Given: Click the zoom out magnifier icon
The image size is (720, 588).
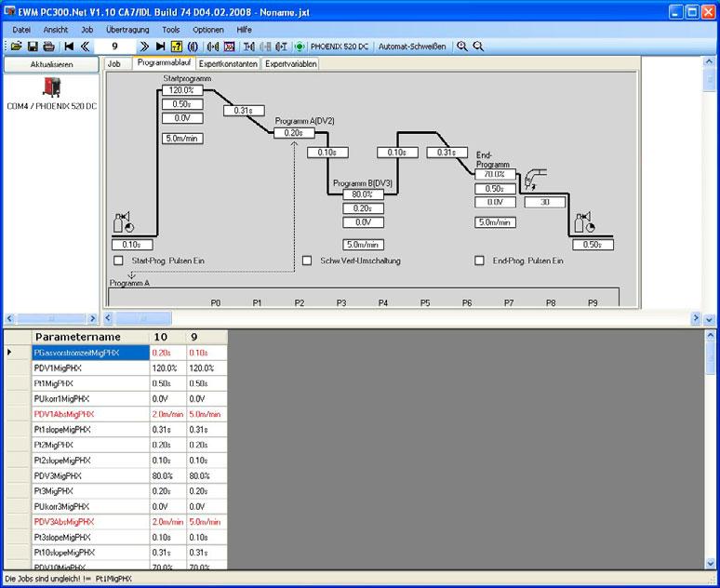Looking at the screenshot, I should click(478, 47).
